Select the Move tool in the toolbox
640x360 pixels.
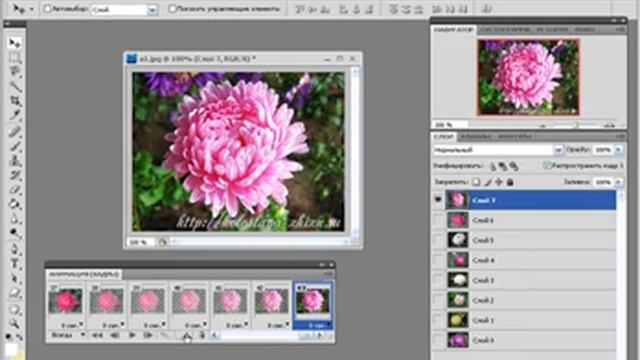pyautogui.click(x=15, y=43)
